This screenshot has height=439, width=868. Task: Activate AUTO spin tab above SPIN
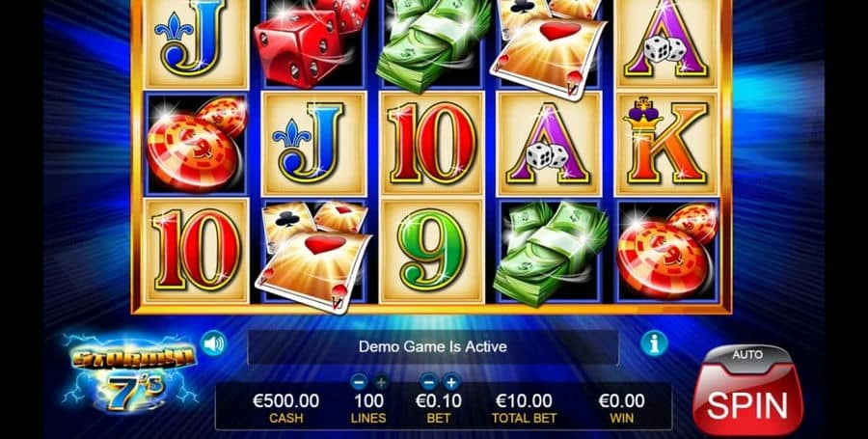[747, 354]
